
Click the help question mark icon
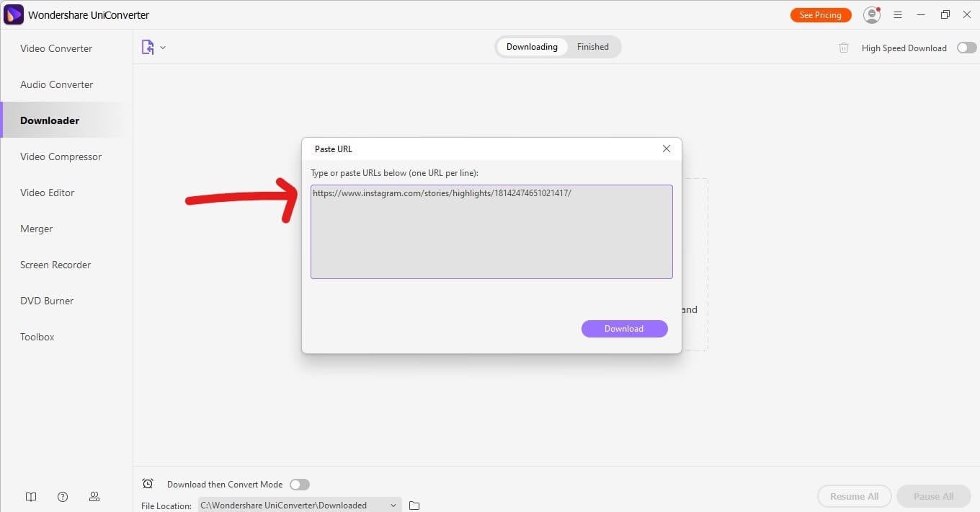[x=63, y=497]
